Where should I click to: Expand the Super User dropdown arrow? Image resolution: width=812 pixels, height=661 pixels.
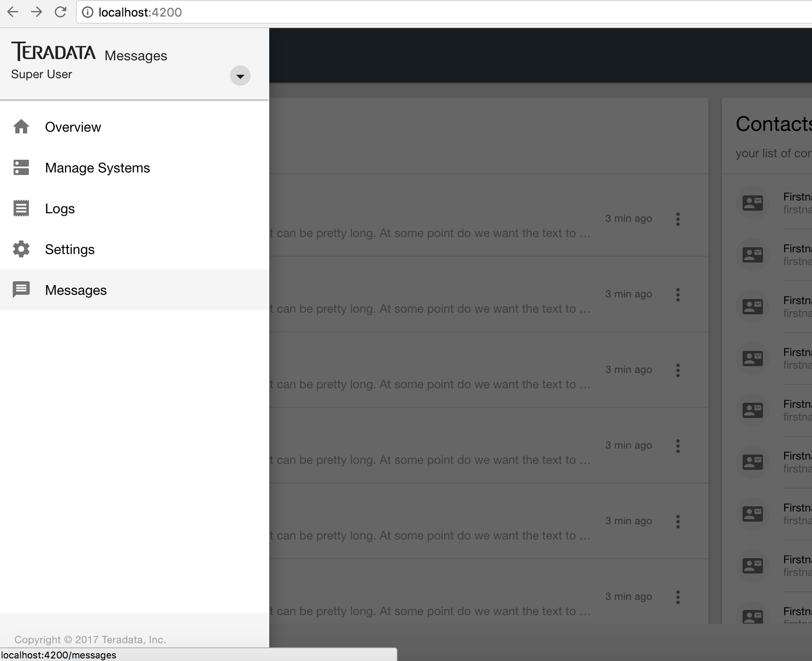pos(240,76)
